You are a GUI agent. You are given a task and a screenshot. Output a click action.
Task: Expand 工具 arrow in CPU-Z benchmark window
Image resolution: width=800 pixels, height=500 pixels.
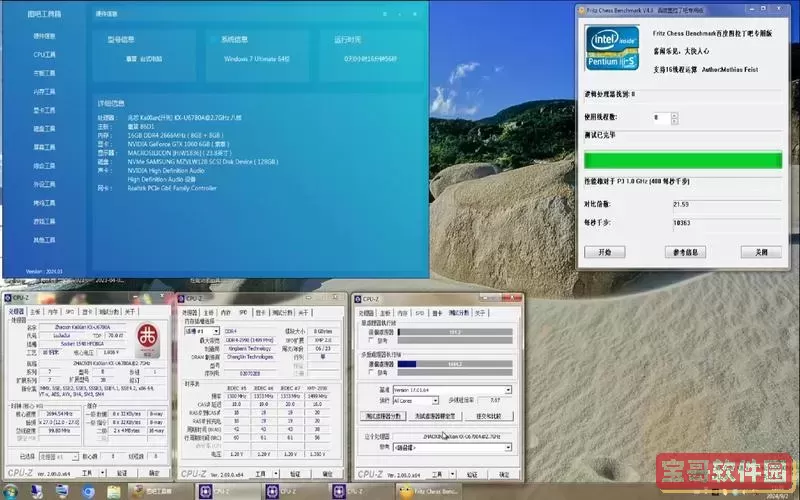coord(452,474)
